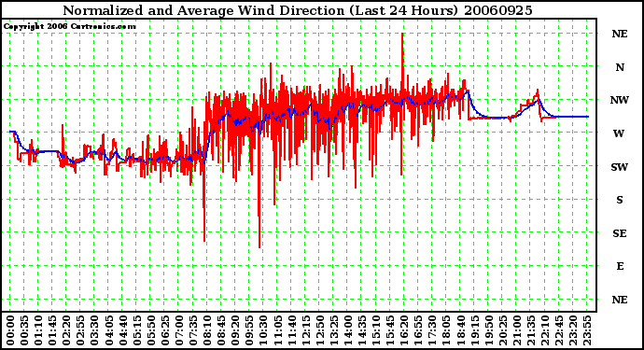Select the 21:35 time label
Viewport: 644px width, 350px height.
click(531, 330)
